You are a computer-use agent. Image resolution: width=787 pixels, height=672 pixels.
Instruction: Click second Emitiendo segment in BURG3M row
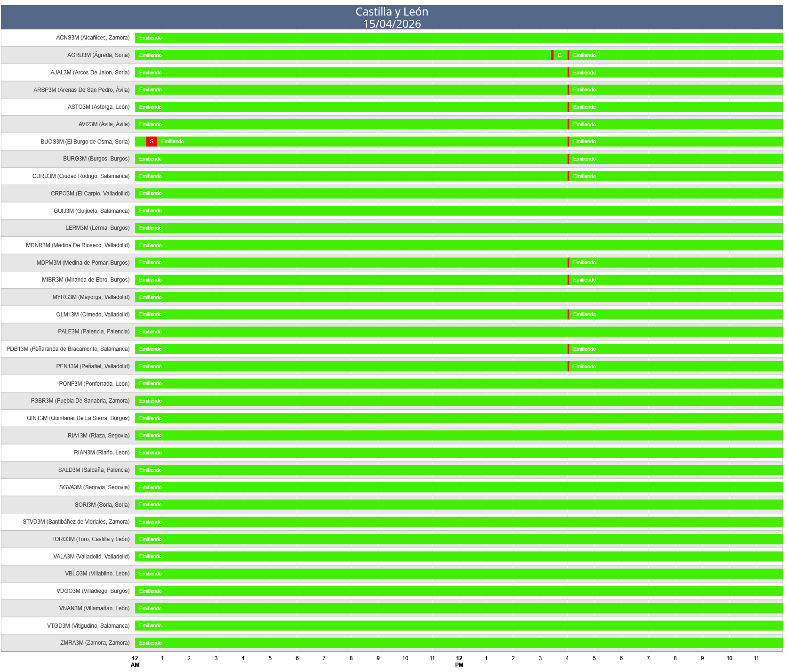coord(675,159)
